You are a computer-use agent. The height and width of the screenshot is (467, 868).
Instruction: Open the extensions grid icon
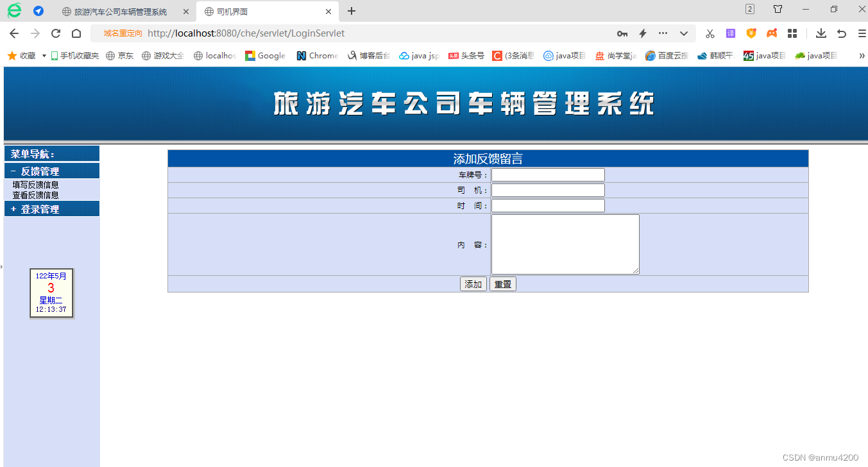click(792, 33)
